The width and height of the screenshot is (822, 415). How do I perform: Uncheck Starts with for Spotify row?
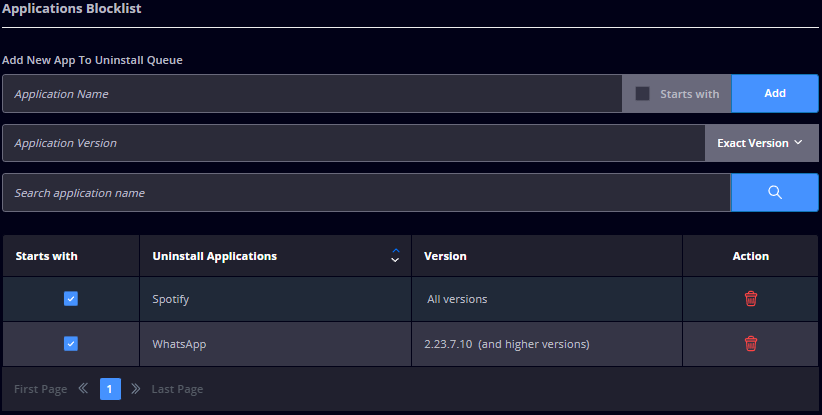coord(71,299)
